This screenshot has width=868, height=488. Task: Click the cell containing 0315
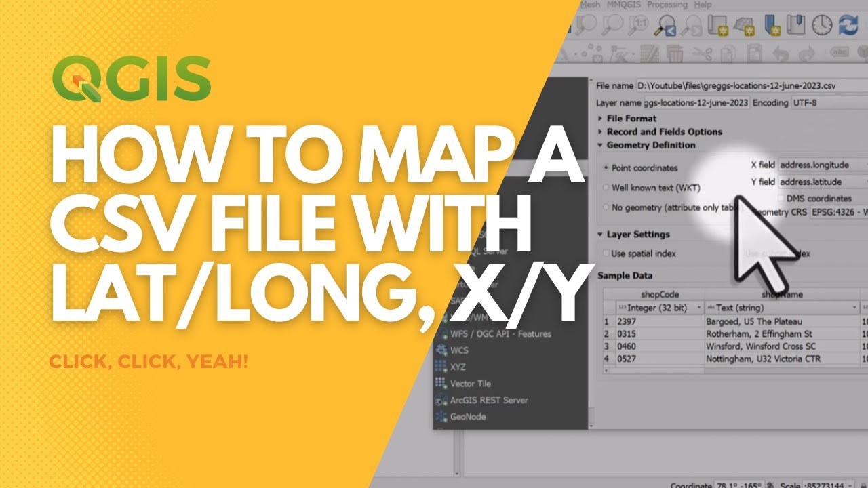pyautogui.click(x=659, y=333)
